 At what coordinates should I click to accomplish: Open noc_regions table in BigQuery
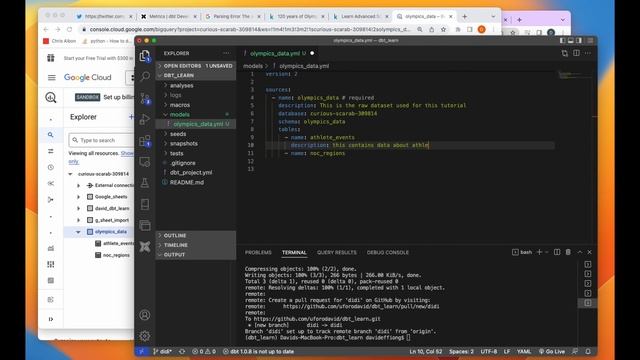(116, 255)
